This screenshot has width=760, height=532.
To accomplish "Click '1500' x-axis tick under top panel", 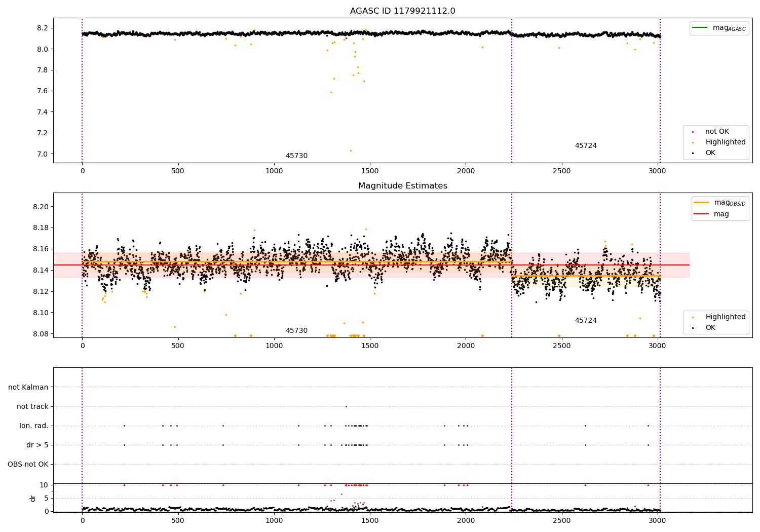I will pyautogui.click(x=370, y=171).
